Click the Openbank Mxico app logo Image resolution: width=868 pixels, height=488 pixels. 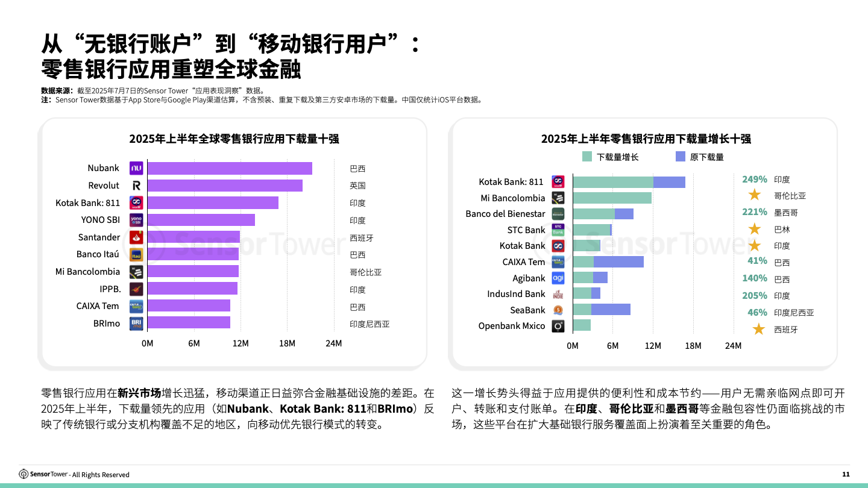(558, 326)
